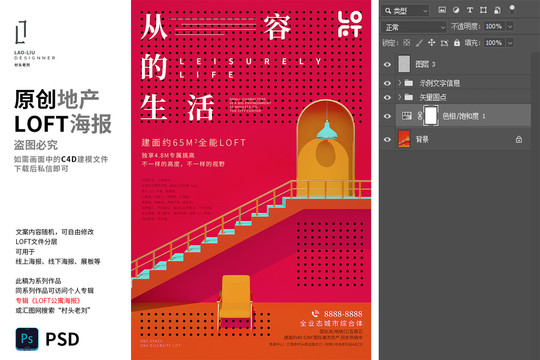
Task: Click the padlock icon on 背景 layer
Action: tap(519, 140)
